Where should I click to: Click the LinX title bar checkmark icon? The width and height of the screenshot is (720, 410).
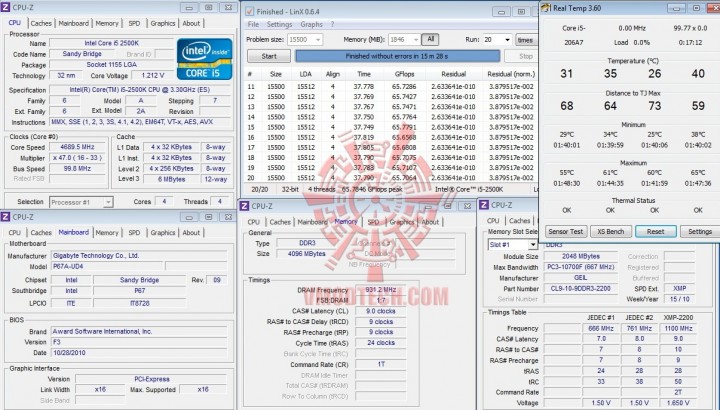249,11
